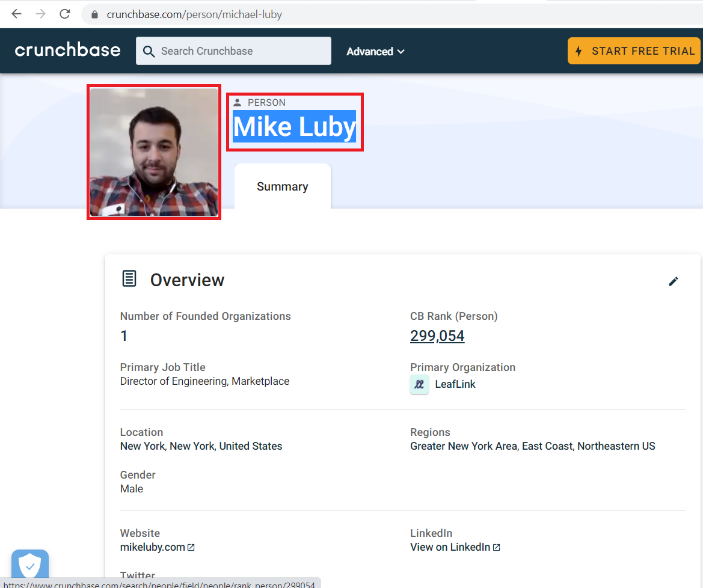The height and width of the screenshot is (588, 703).
Task: Open View on LinkedIn link
Action: [x=450, y=547]
